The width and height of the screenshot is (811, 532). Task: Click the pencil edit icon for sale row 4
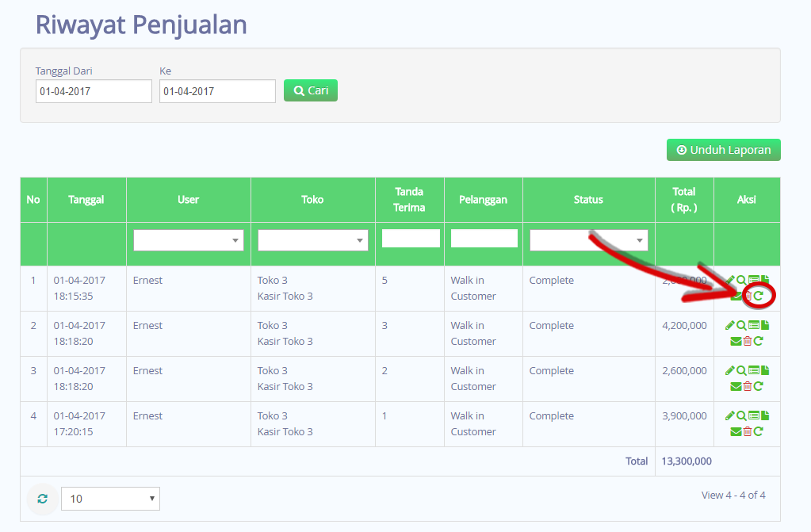(x=730, y=415)
